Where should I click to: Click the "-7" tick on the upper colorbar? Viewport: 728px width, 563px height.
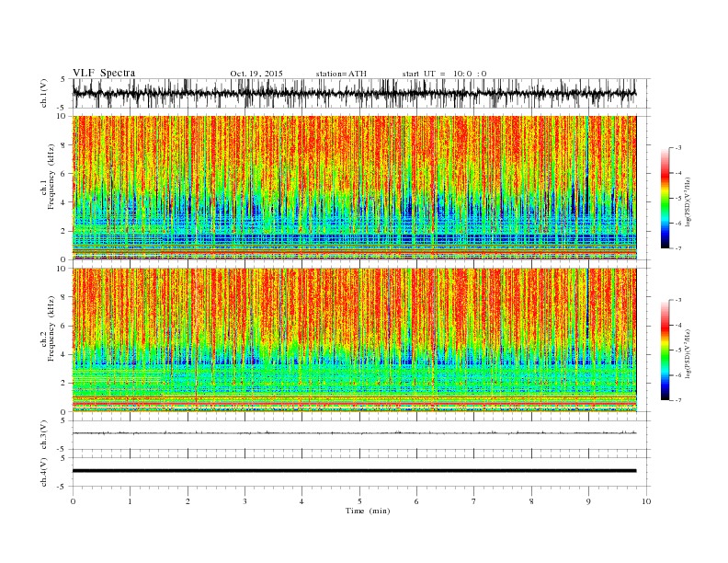(678, 248)
